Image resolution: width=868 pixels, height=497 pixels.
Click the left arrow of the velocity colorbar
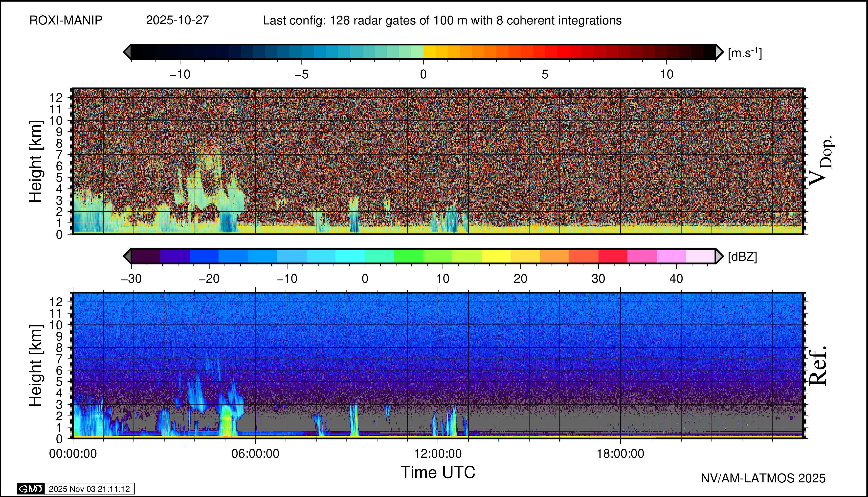pyautogui.click(x=127, y=52)
